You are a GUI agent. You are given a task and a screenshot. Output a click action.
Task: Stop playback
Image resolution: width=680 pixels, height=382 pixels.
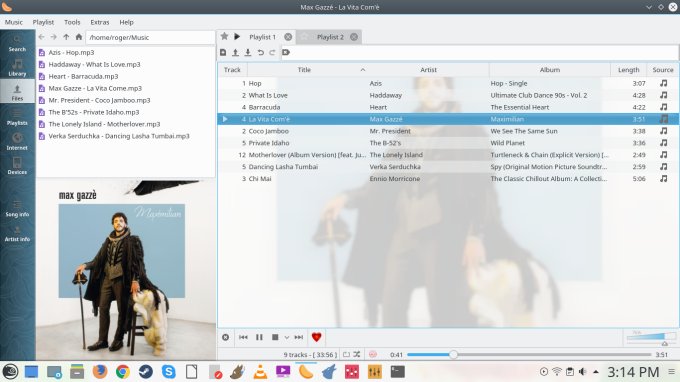point(275,337)
